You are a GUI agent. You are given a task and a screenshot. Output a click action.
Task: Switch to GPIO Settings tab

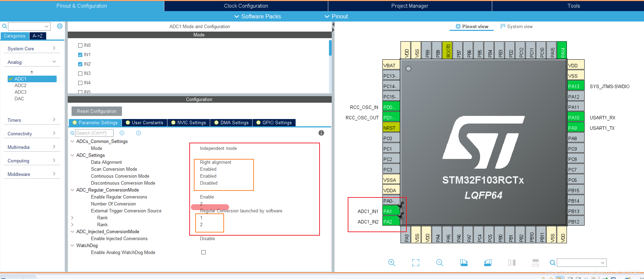[274, 122]
